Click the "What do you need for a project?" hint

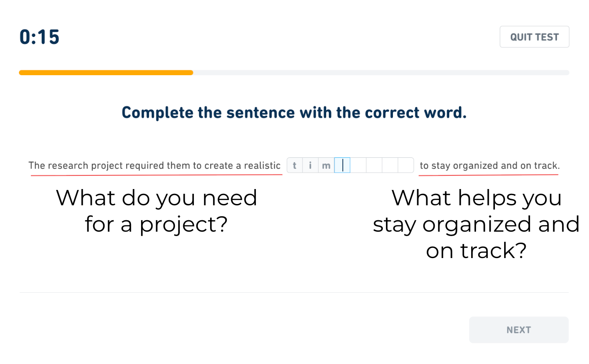pos(156,211)
